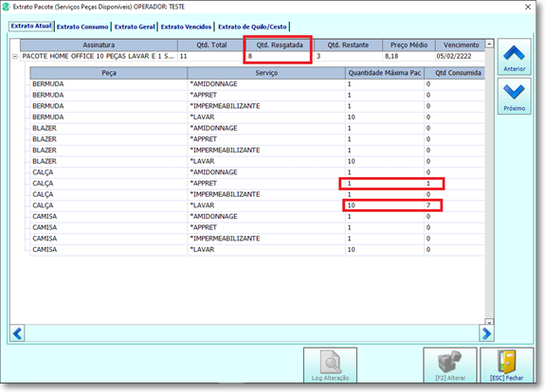
Task: Switch to Extrato Consumo tab
Action: point(82,27)
